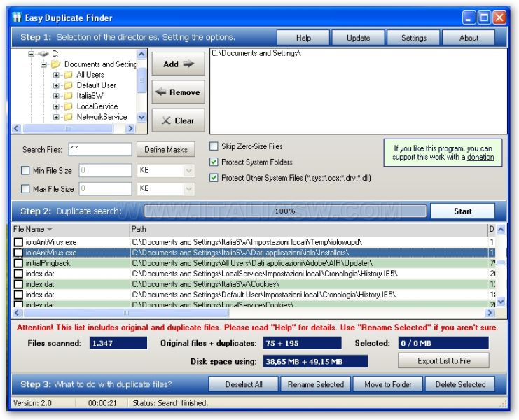Open the Max File Size unit dropdown
Screen dimensions: 519x420
point(188,189)
